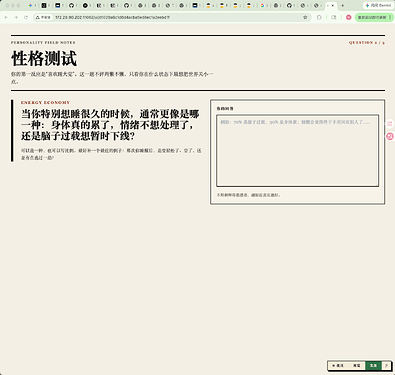395x375 pixels.
Task: Go back with the browser back arrow
Action: (6, 17)
